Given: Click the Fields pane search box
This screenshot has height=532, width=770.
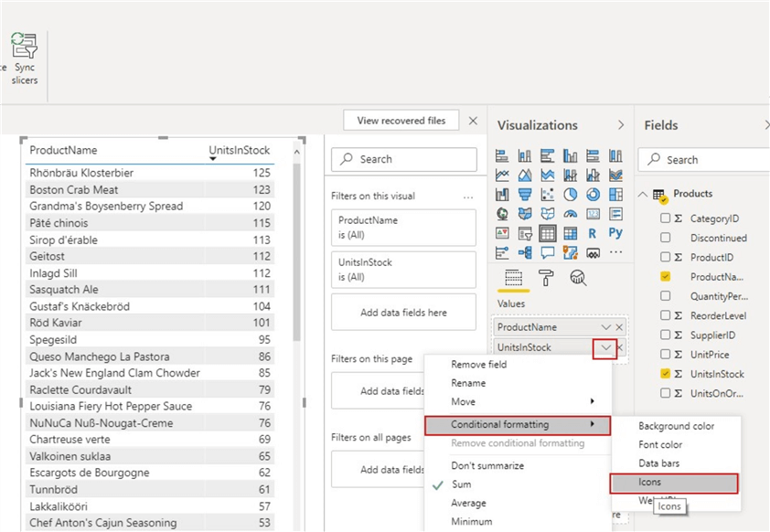Looking at the screenshot, I should (x=704, y=159).
